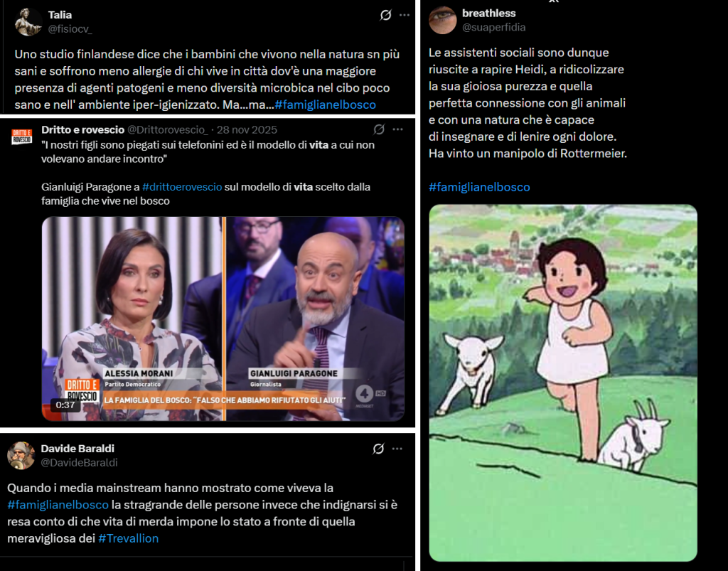728x571 pixels.
Task: Open the #Trevallion hashtag link
Action: point(129,538)
